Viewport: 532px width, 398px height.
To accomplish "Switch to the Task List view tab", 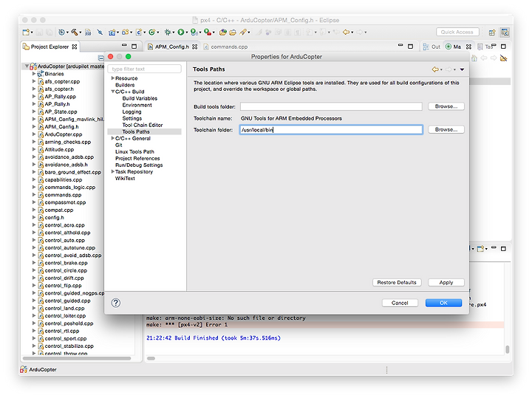I will pyautogui.click(x=485, y=47).
